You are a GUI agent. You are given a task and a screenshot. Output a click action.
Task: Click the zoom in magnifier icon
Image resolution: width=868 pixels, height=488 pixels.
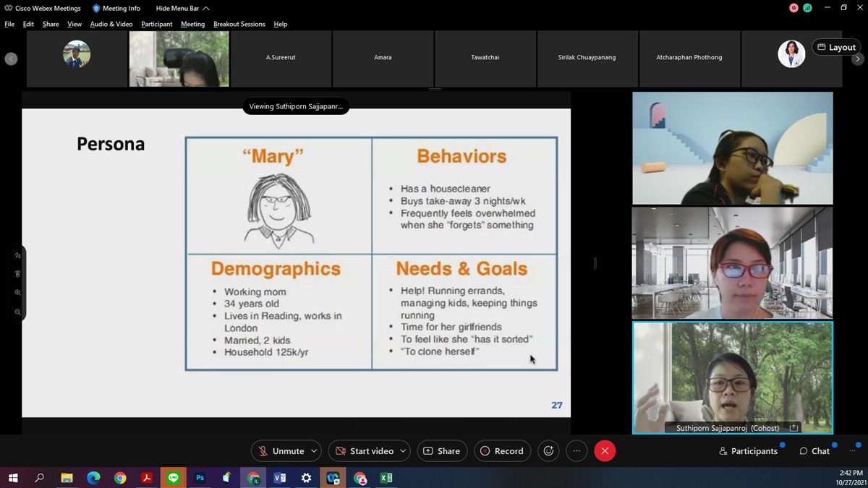point(17,293)
